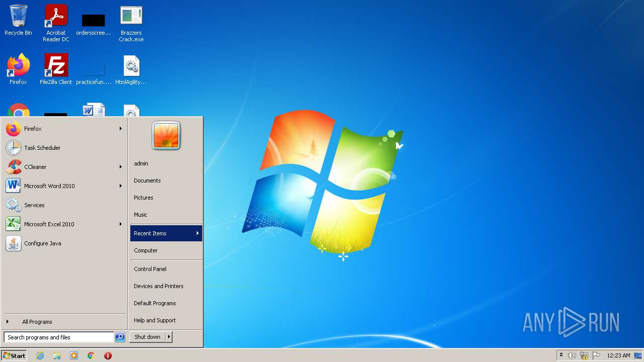Viewport: 644px width, 362px height.
Task: Click the Action Center flag icon
Action: tap(596, 355)
